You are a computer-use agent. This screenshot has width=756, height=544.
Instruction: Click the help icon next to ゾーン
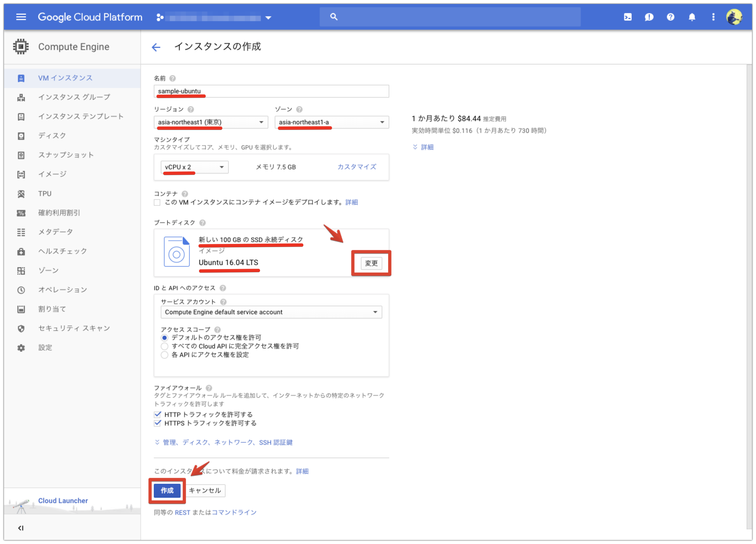299,109
